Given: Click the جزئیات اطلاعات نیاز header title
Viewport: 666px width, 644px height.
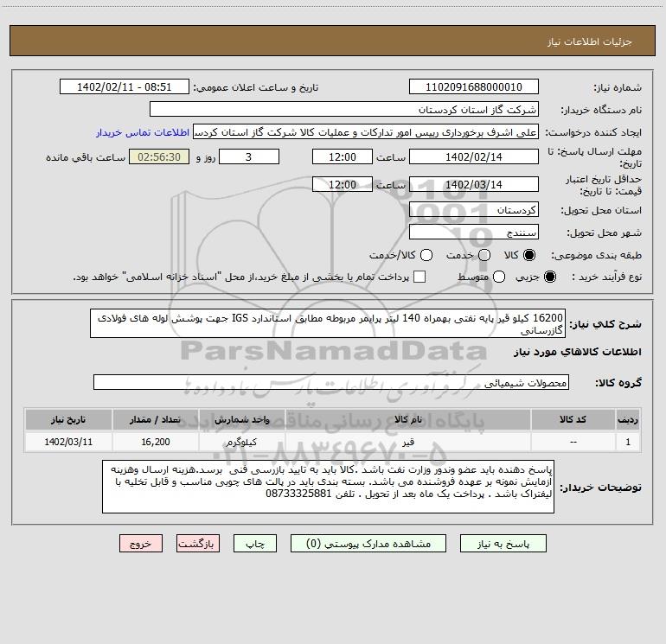Looking at the screenshot, I should (x=589, y=41).
